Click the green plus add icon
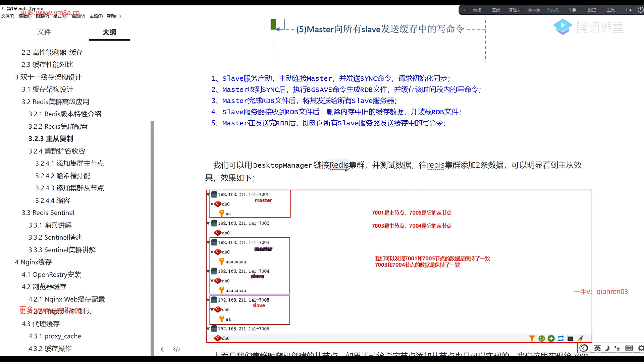Viewport: 644px width, 362px height. coord(551,339)
